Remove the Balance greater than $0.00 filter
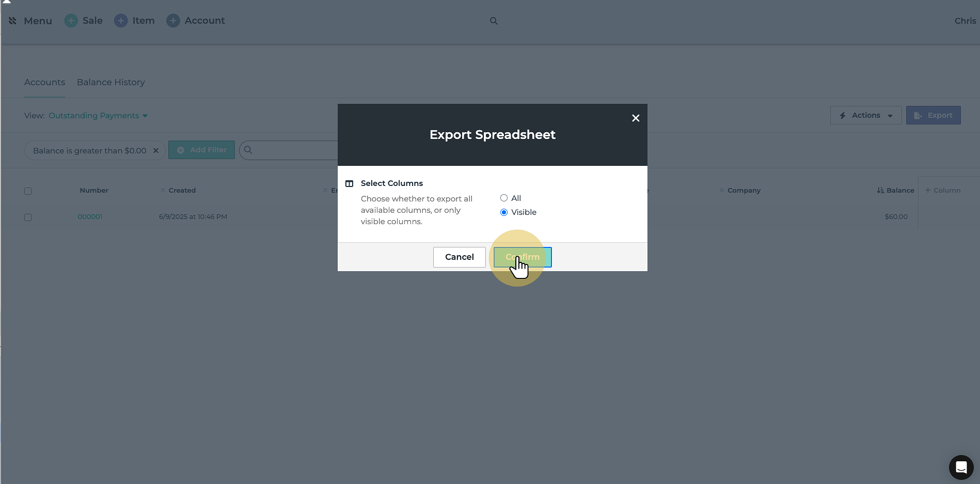The width and height of the screenshot is (980, 484). tap(155, 151)
